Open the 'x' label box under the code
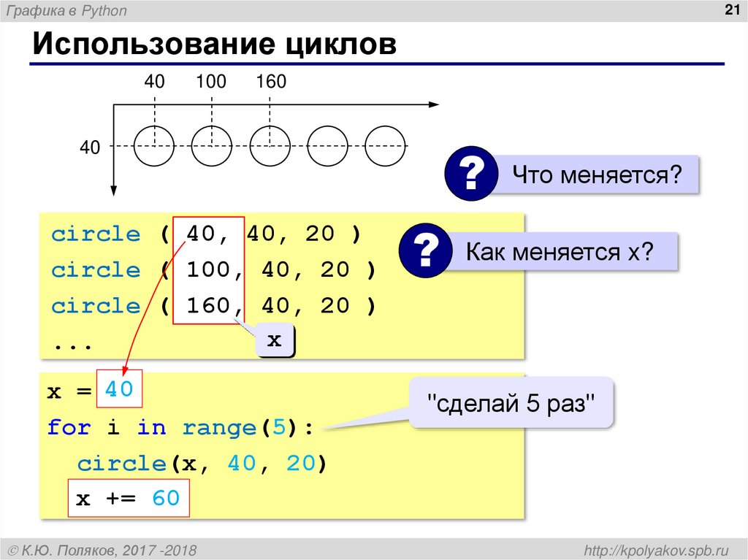The width and height of the screenshot is (748, 560). (274, 338)
